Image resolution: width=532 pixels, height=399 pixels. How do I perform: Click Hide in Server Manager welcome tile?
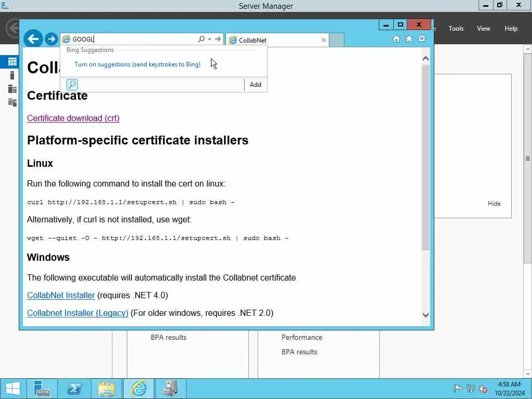point(495,204)
